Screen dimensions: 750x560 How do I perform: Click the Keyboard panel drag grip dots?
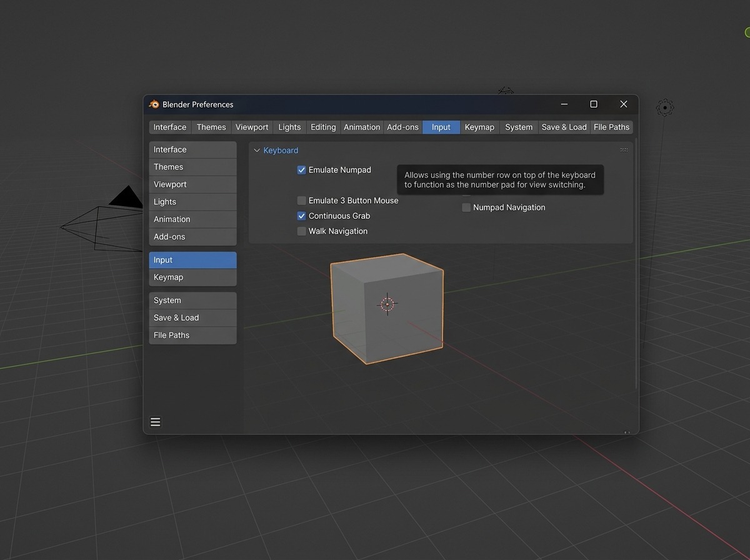coord(624,150)
